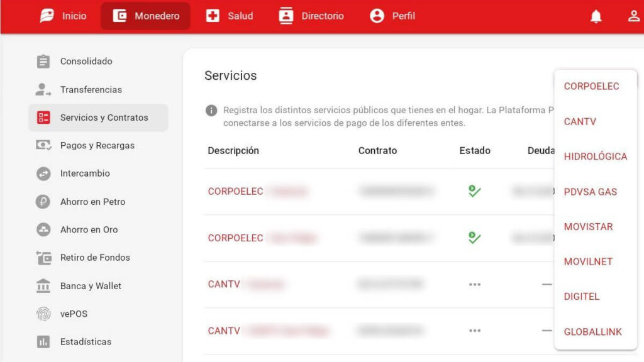Click the Consolidado clipboard icon
The width and height of the screenshot is (644, 362).
coord(43,62)
